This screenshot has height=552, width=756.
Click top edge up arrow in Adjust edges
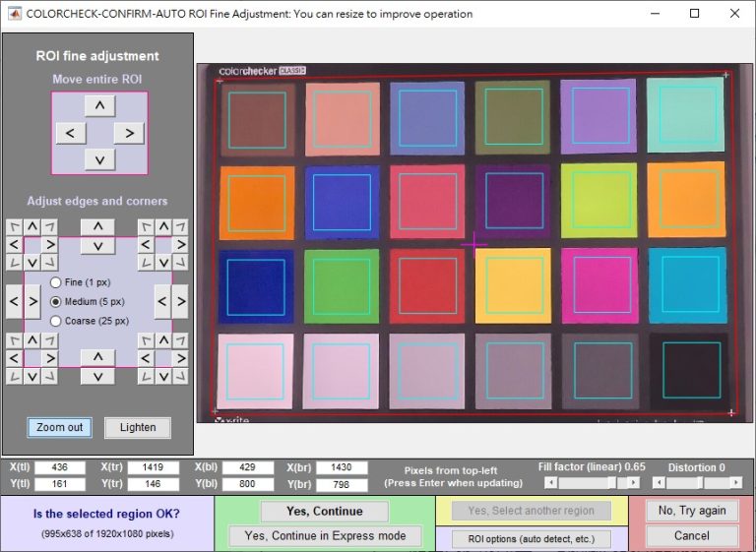pyautogui.click(x=97, y=226)
